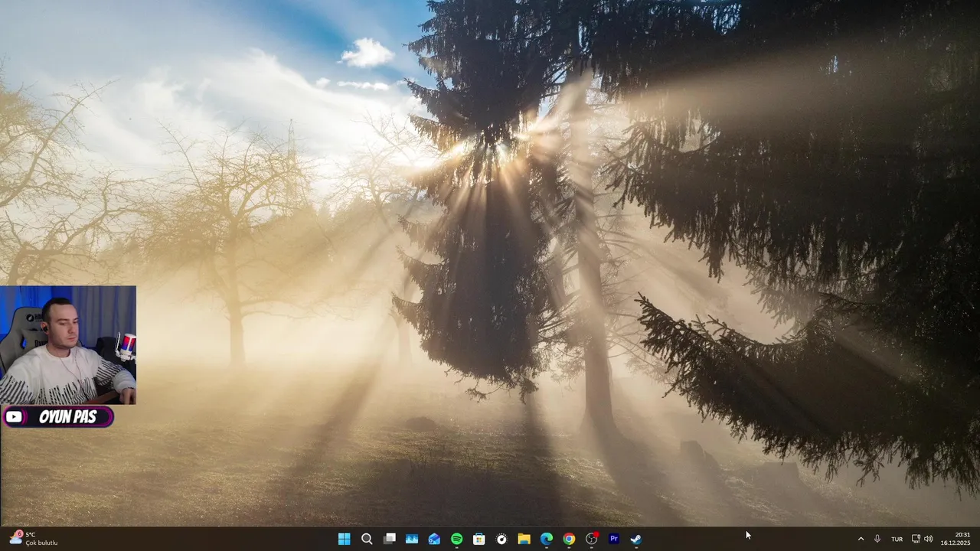The image size is (980, 551).
Task: Open the TUR language switcher
Action: point(897,539)
